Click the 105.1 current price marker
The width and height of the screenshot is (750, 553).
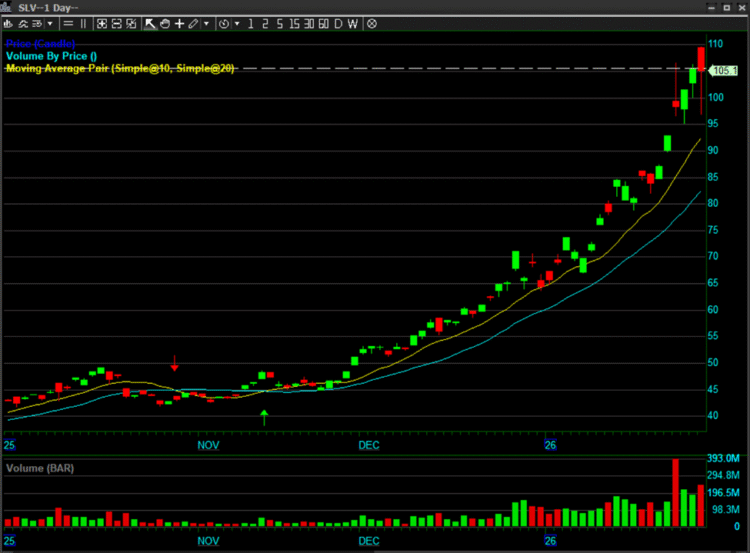click(723, 70)
